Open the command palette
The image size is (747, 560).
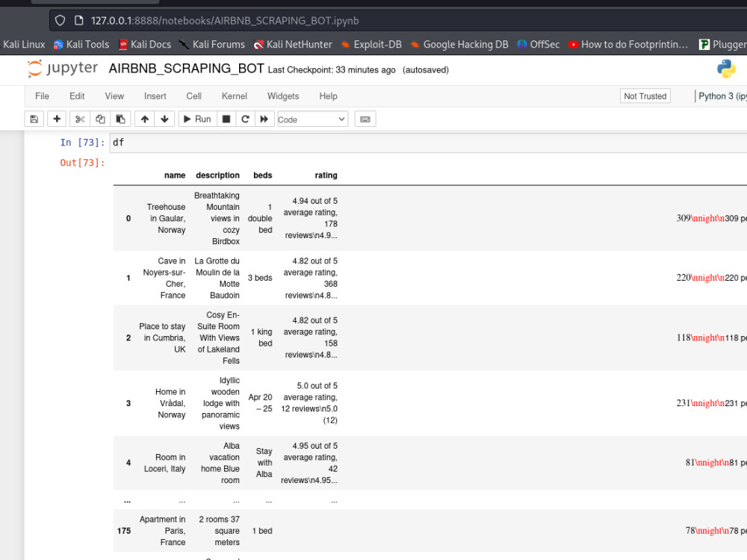[x=365, y=119]
